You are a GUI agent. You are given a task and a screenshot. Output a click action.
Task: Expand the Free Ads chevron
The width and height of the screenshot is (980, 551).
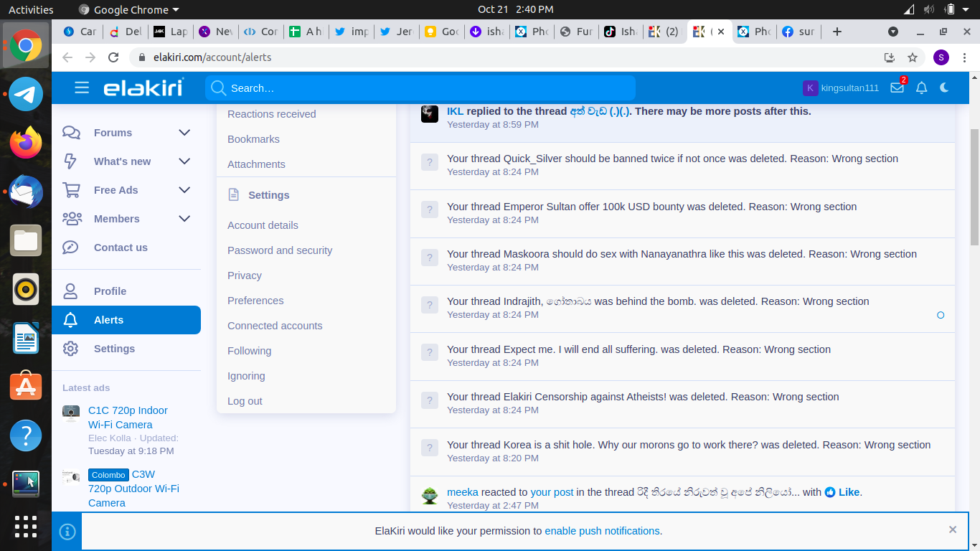(184, 190)
